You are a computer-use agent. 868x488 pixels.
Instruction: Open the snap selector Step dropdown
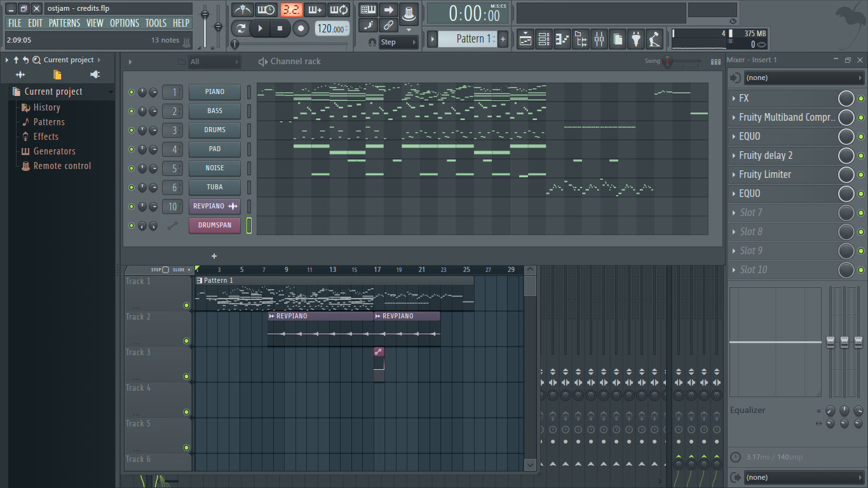point(398,42)
